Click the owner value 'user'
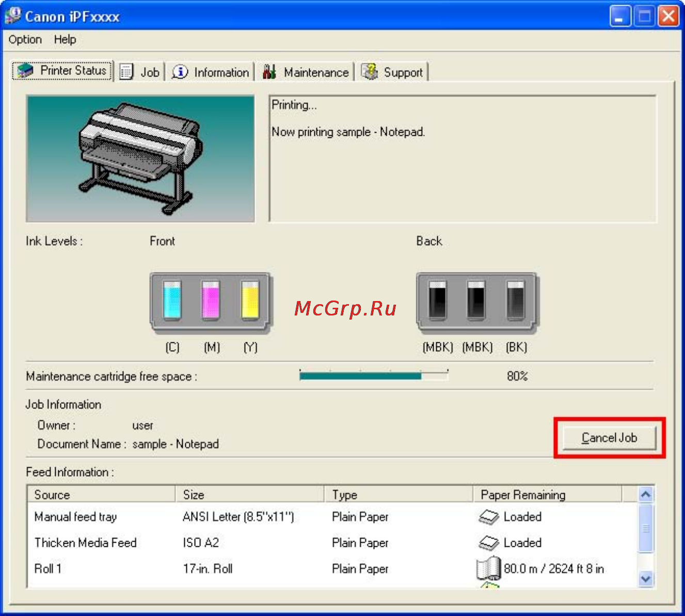 click(x=143, y=425)
